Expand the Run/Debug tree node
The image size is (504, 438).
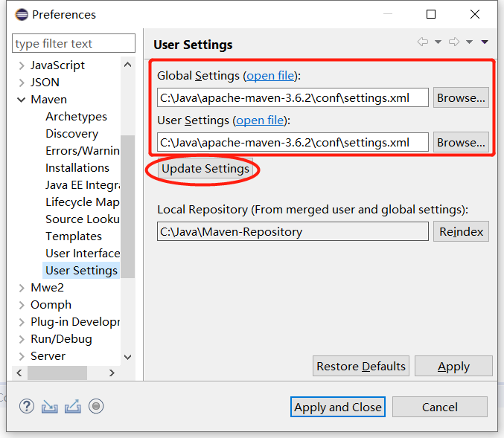[22, 339]
